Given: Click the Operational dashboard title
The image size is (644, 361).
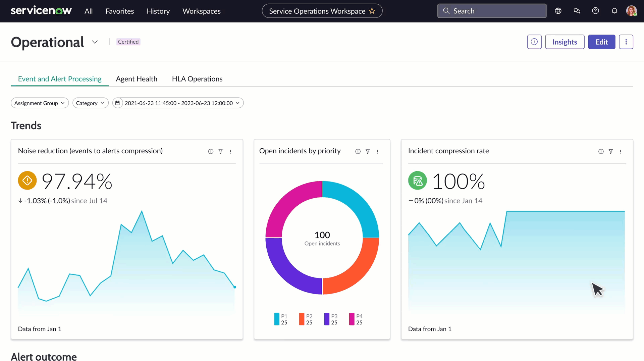Looking at the screenshot, I should 47,42.
